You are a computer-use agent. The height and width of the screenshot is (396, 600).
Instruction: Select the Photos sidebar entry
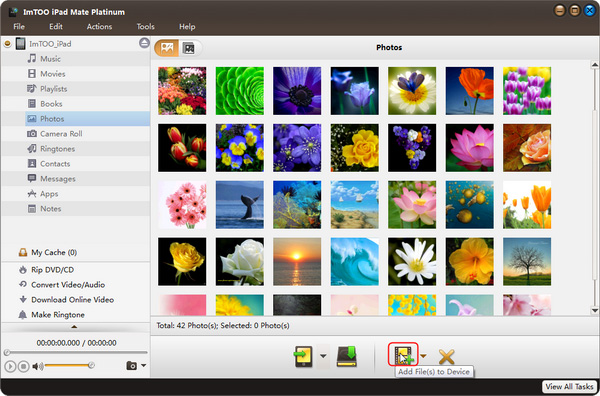[x=88, y=119]
